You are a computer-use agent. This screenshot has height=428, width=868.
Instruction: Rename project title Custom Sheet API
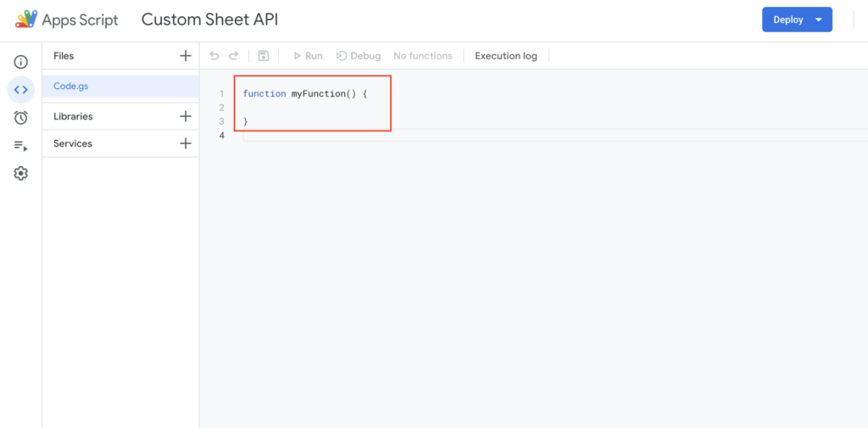[x=210, y=20]
